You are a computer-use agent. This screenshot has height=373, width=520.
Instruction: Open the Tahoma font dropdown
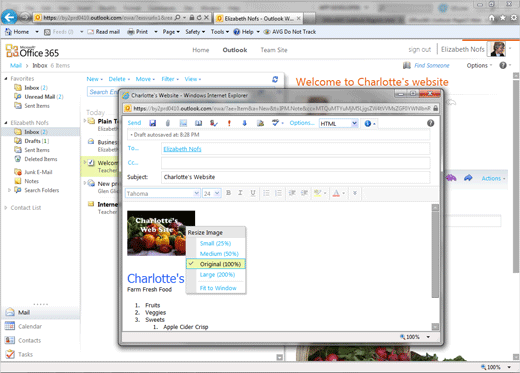coord(163,193)
